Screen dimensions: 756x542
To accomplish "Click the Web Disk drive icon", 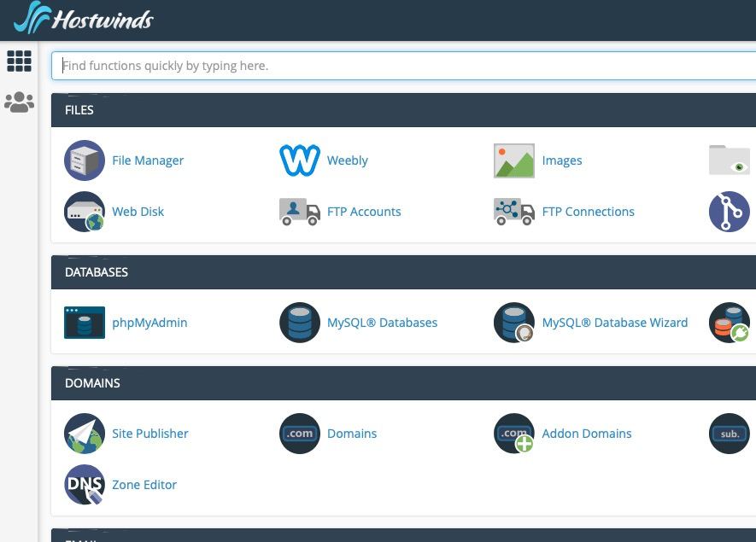I will point(85,212).
